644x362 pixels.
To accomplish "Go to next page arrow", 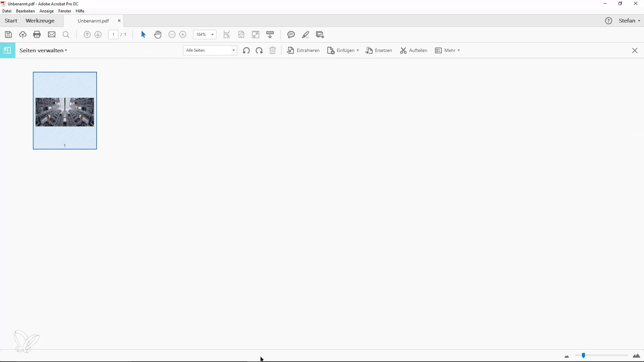I will point(98,35).
